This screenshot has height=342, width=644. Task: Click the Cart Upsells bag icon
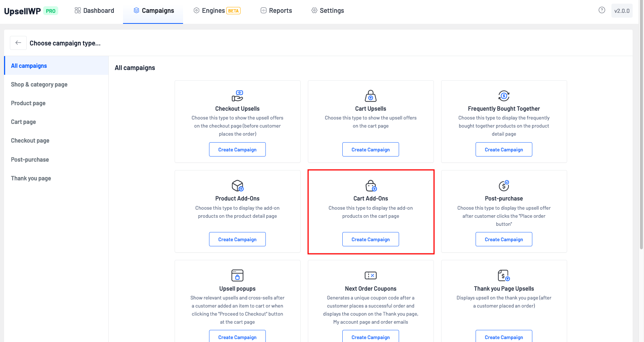(x=371, y=96)
